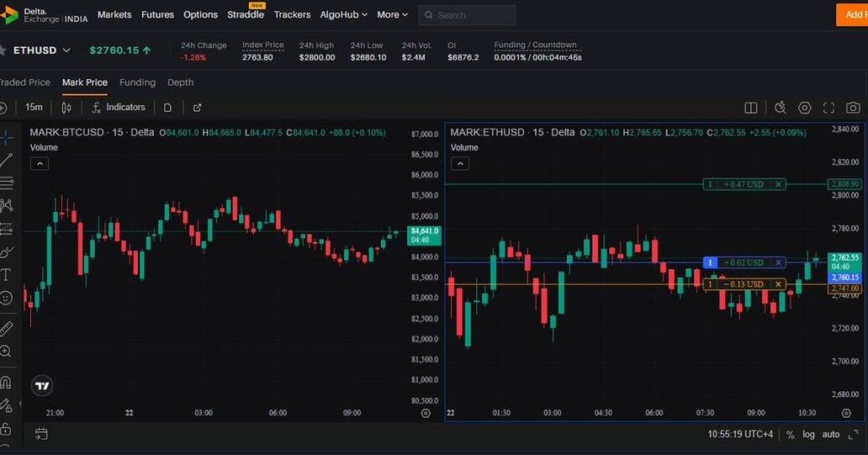
Task: Open the Options menu
Action: [200, 14]
